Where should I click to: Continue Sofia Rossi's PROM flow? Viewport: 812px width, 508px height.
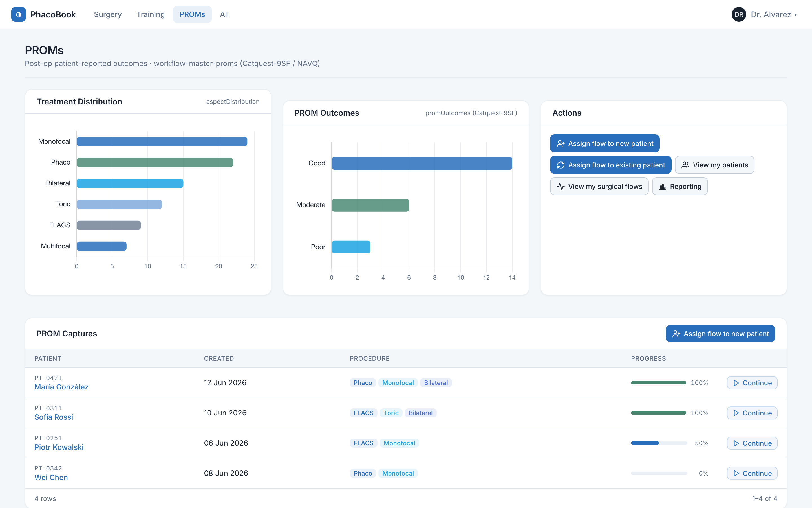[752, 413]
